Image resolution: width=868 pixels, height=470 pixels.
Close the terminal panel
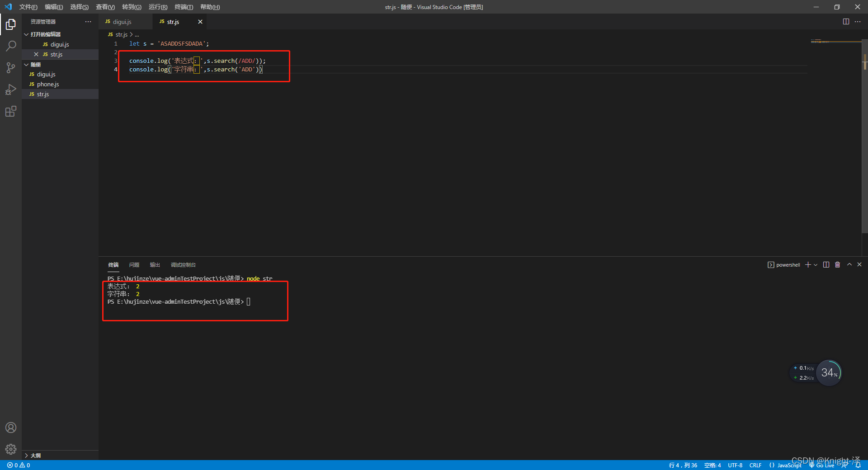click(x=859, y=265)
